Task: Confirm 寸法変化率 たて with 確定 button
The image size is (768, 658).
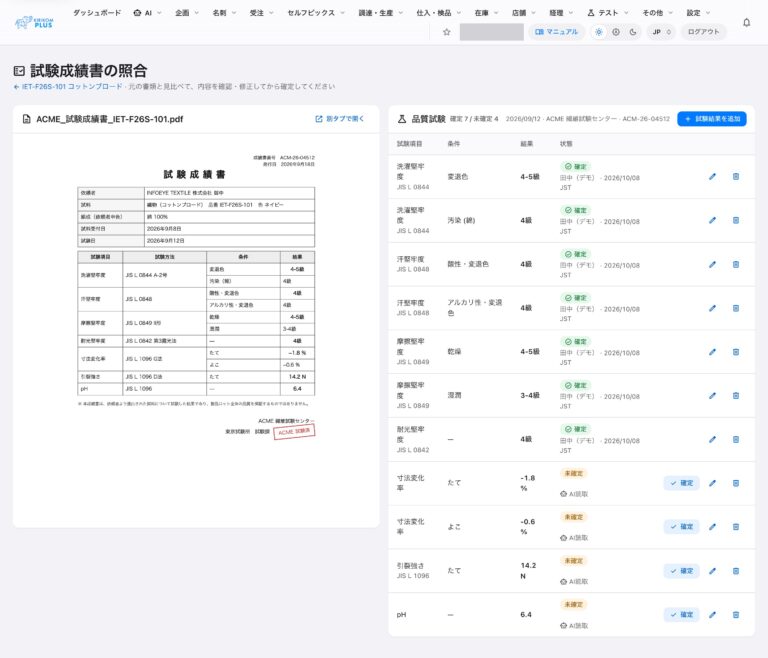Action: pos(681,483)
